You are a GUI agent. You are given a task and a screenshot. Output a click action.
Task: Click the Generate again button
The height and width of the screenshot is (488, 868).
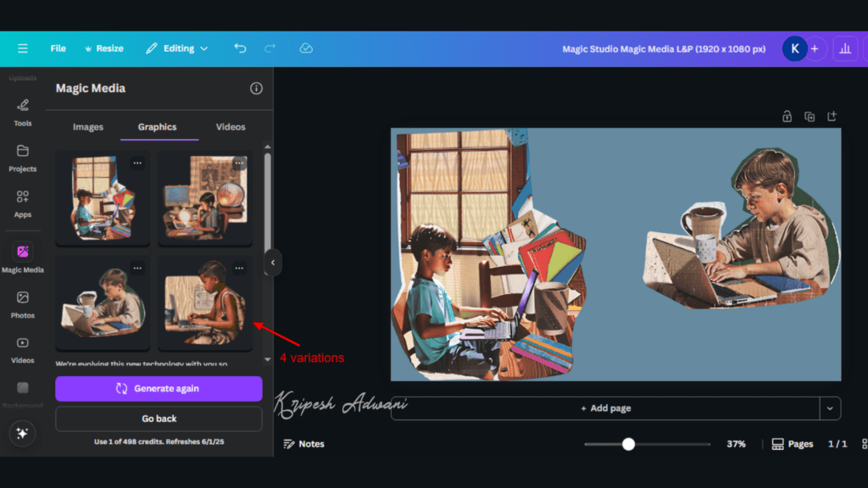pos(158,389)
